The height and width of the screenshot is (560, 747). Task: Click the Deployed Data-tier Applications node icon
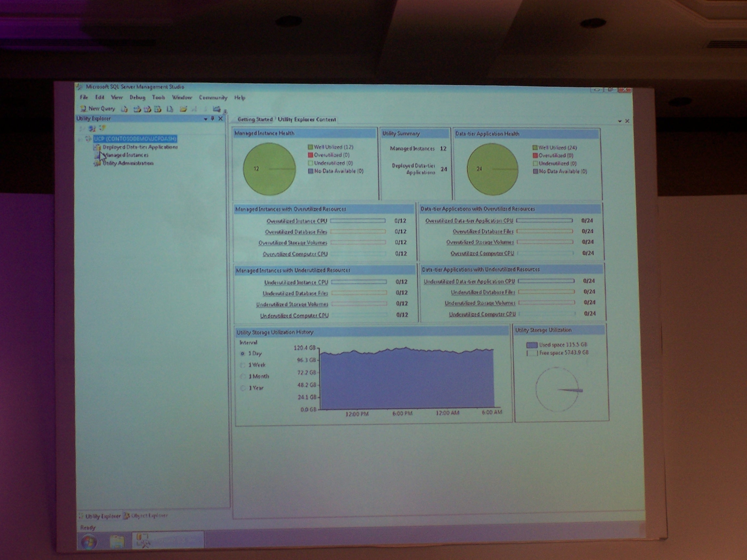pyautogui.click(x=97, y=147)
